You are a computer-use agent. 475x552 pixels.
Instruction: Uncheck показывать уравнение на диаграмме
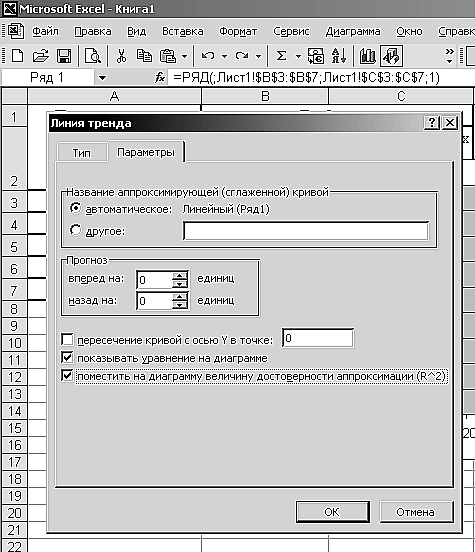[x=67, y=358]
